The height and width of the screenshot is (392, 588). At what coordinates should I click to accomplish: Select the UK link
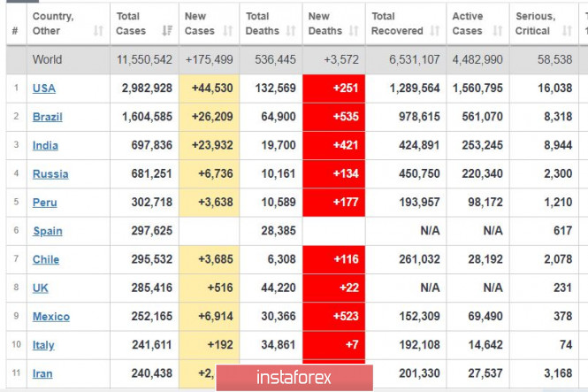40,288
